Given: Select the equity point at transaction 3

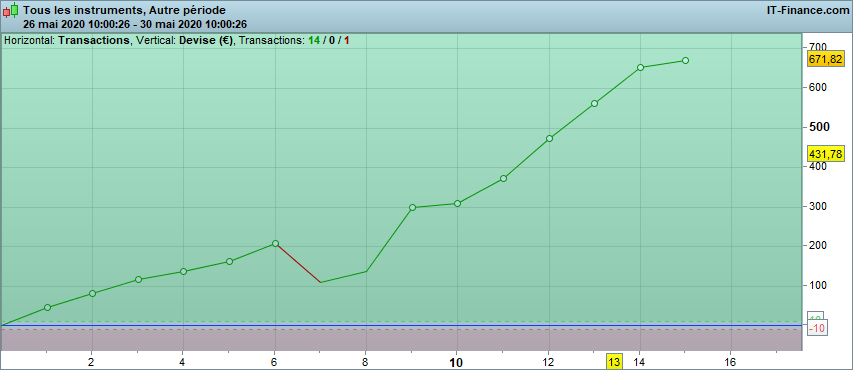Looking at the screenshot, I should pyautogui.click(x=138, y=279).
